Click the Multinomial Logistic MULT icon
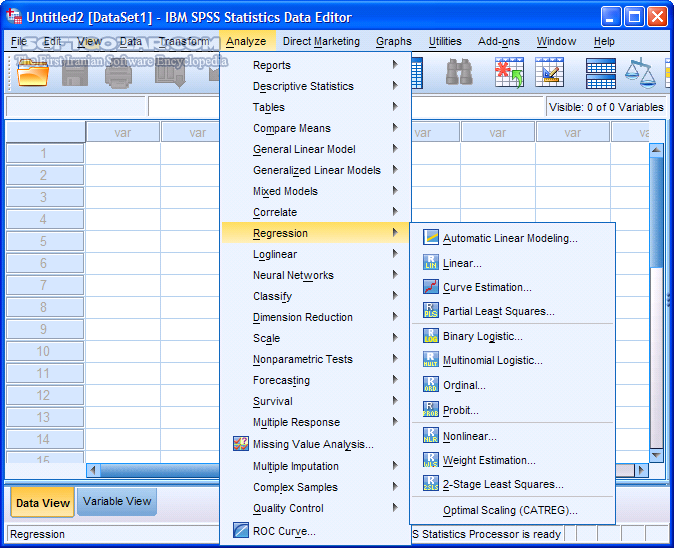Image resolution: width=674 pixels, height=548 pixels. [431, 360]
